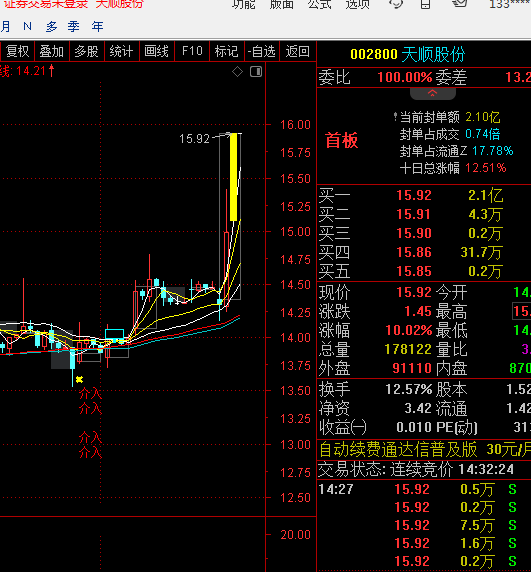Click the 统计 toolbar button
Screen dimensions: 531x572
(x=121, y=51)
